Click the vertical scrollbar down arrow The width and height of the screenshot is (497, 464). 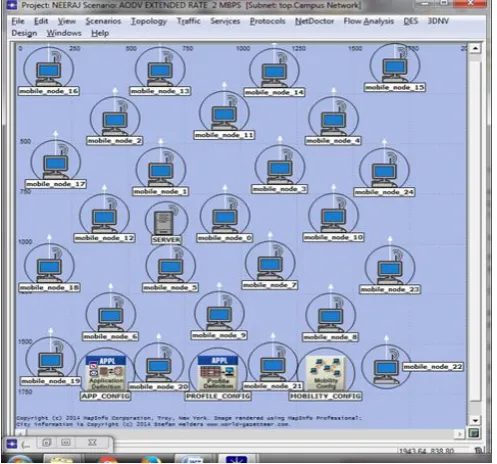[475, 420]
